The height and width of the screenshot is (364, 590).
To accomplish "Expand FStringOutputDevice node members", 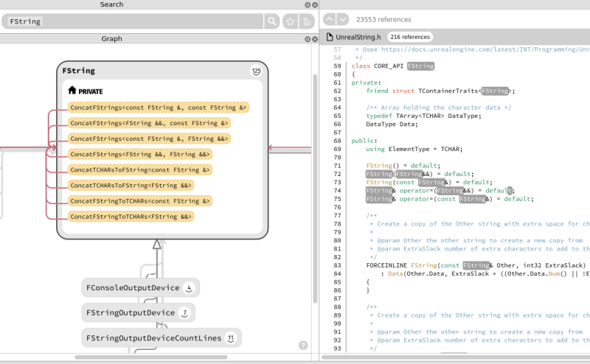I will pyautogui.click(x=184, y=313).
